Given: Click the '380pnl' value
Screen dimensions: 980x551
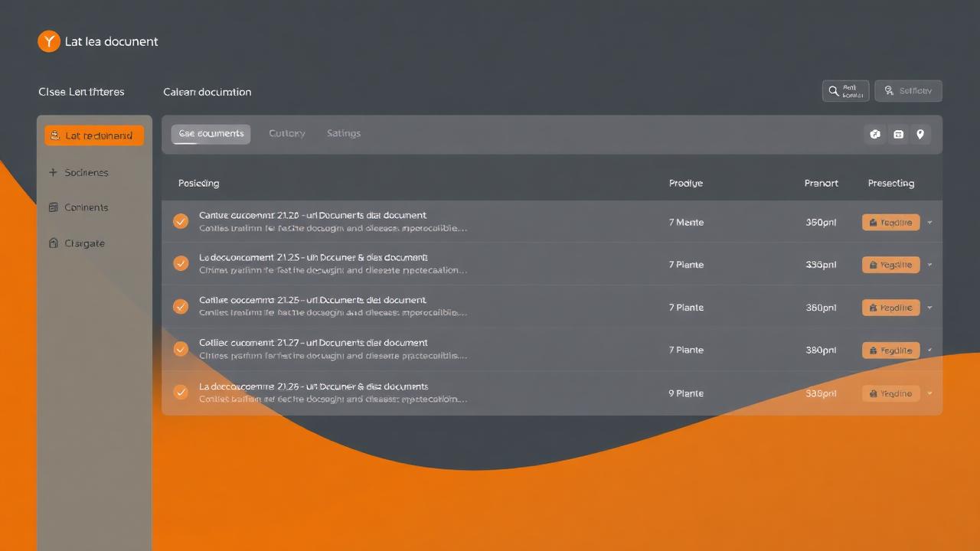Looking at the screenshot, I should pyautogui.click(x=821, y=350).
